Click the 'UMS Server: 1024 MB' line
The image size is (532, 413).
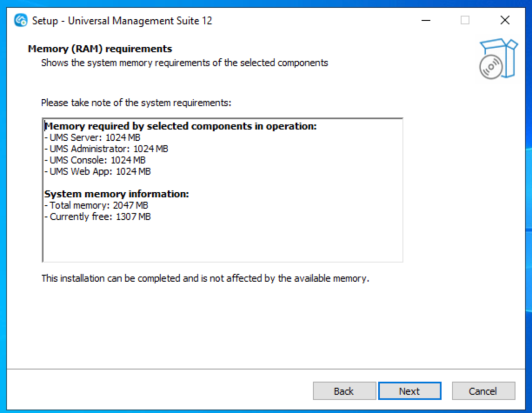pos(92,138)
